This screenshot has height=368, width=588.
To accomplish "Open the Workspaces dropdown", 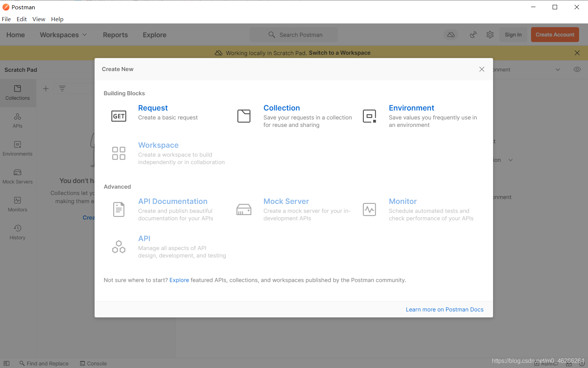I will [x=63, y=35].
